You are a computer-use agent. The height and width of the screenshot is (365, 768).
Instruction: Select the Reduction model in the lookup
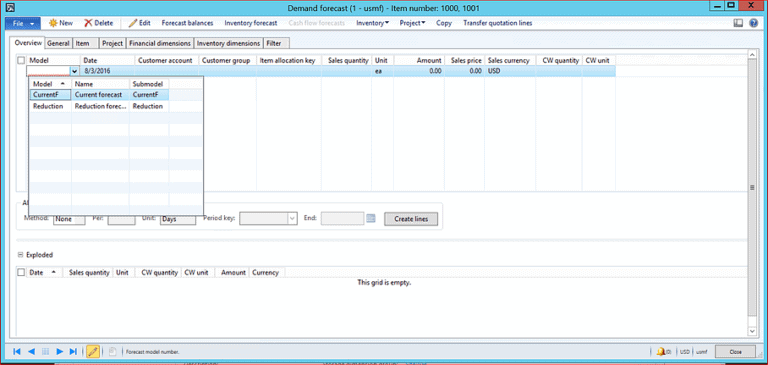pos(48,106)
